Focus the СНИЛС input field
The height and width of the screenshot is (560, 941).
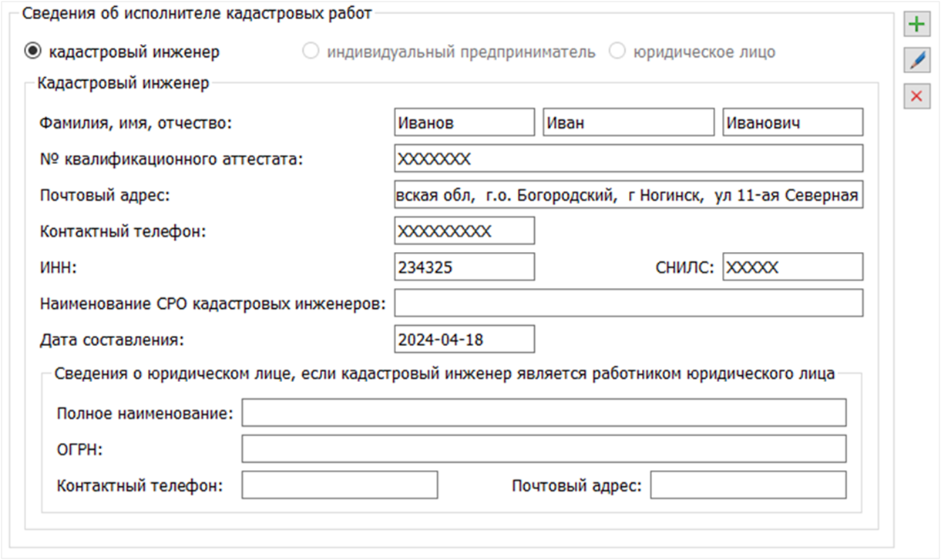pos(792,267)
